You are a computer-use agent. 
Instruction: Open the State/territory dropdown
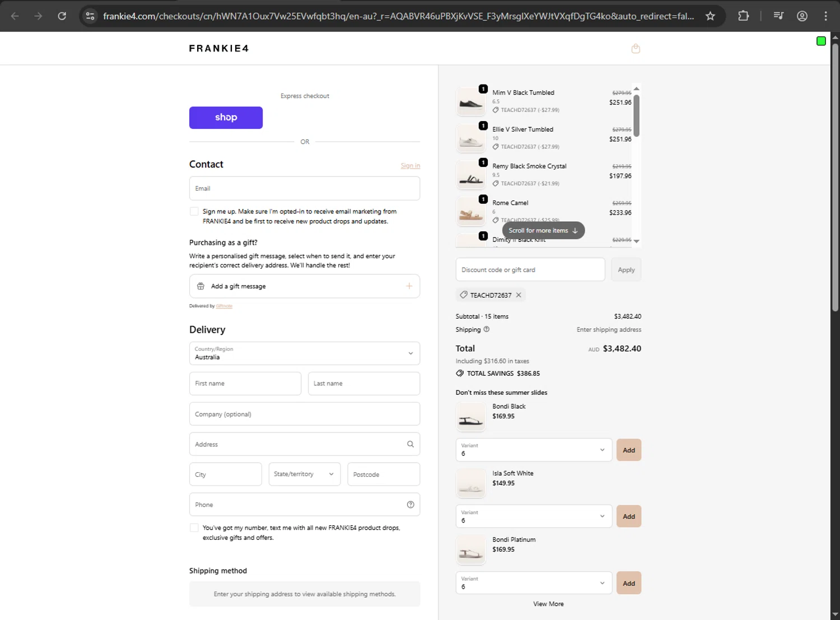[x=305, y=474]
